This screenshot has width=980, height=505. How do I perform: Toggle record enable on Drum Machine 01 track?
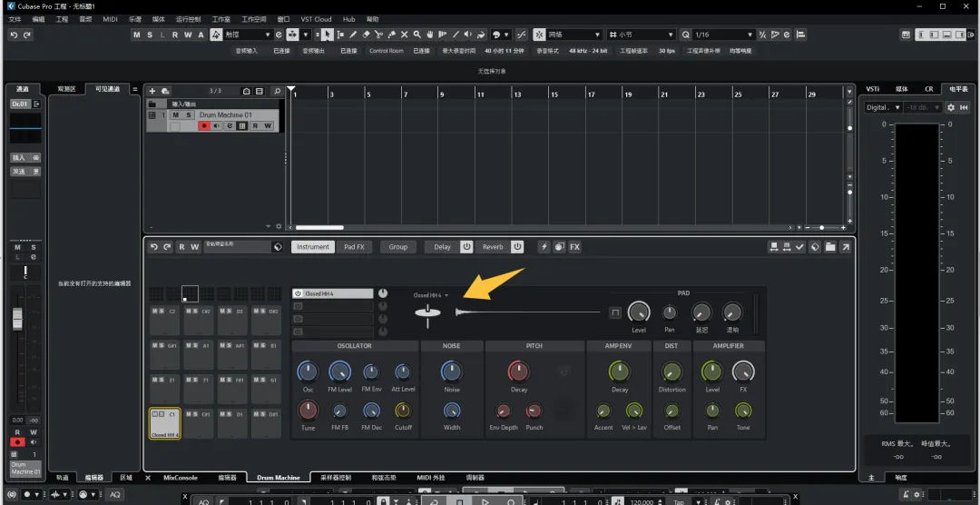pyautogui.click(x=204, y=125)
